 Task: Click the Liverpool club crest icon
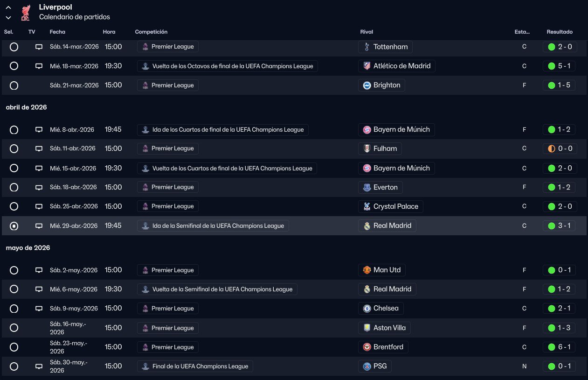(25, 13)
